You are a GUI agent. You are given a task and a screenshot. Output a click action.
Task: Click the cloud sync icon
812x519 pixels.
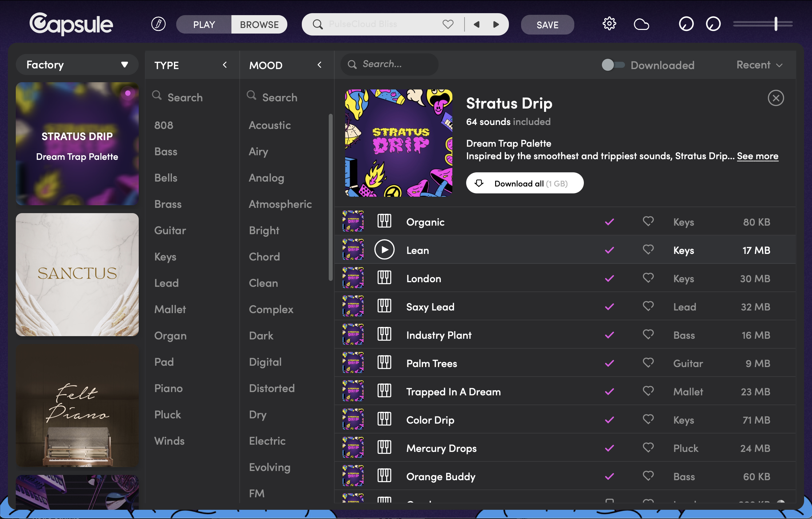point(641,24)
